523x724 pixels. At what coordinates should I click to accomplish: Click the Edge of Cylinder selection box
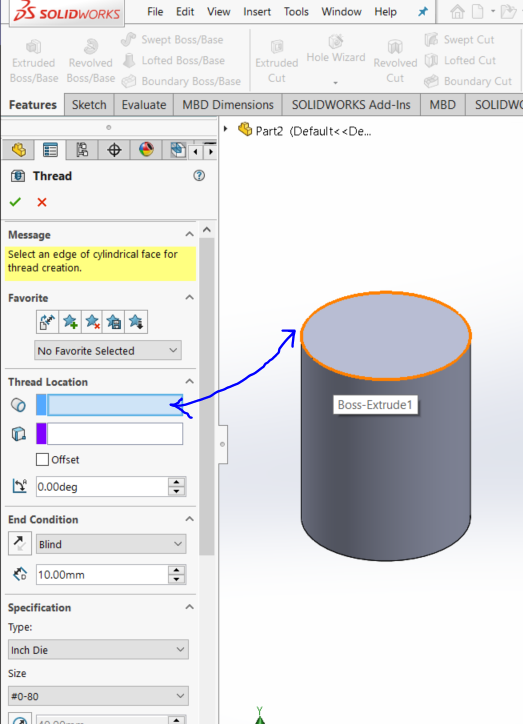[x=115, y=405]
